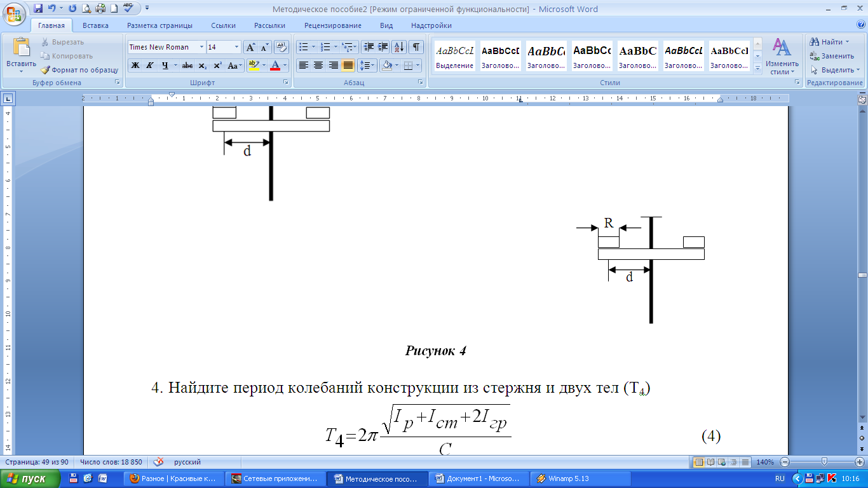The image size is (868, 488).
Task: Apply the Выделение style from gallery
Action: point(454,56)
